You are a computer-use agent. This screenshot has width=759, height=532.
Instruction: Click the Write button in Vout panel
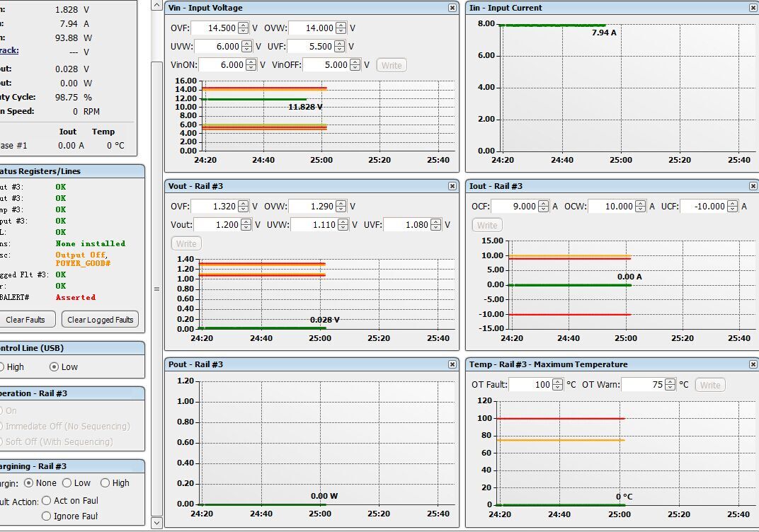click(x=186, y=244)
